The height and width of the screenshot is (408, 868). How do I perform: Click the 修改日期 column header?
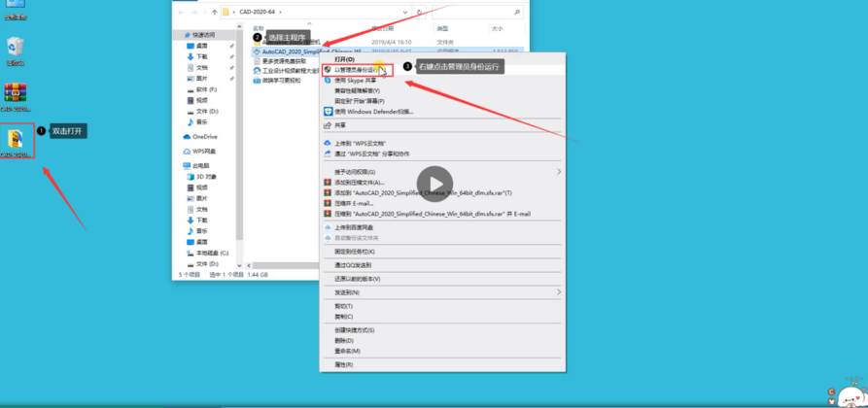point(382,28)
